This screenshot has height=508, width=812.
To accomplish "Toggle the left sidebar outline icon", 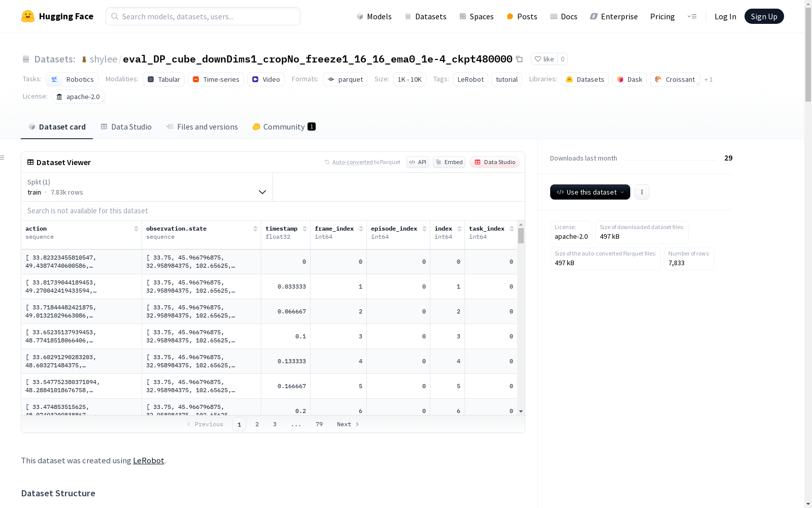I will [3, 157].
